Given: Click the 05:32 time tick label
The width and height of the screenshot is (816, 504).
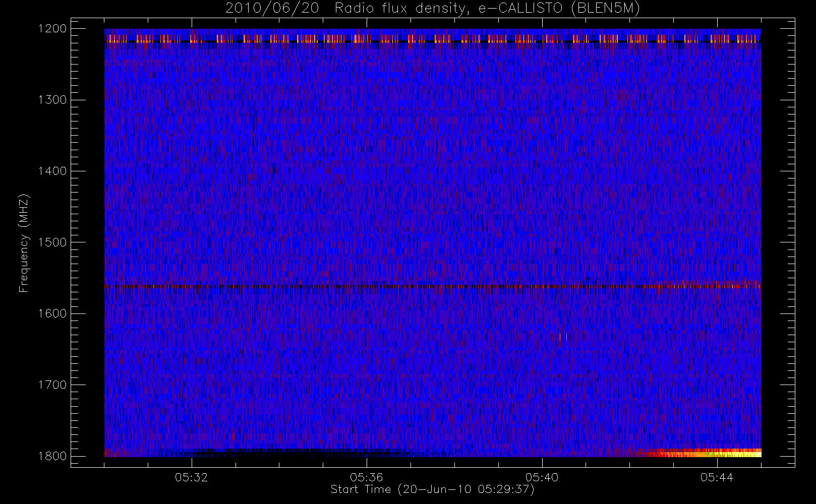Looking at the screenshot, I should tap(192, 477).
